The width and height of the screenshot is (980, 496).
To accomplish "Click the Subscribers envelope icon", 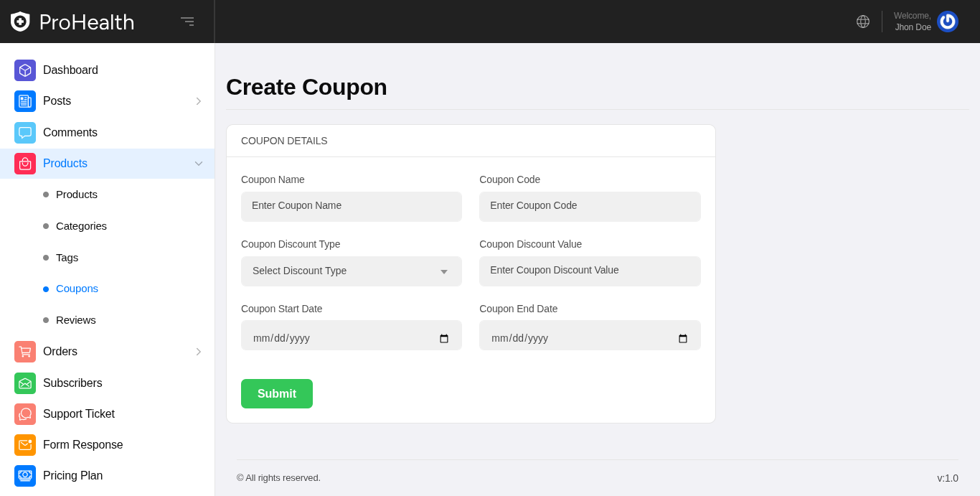I will 25,383.
